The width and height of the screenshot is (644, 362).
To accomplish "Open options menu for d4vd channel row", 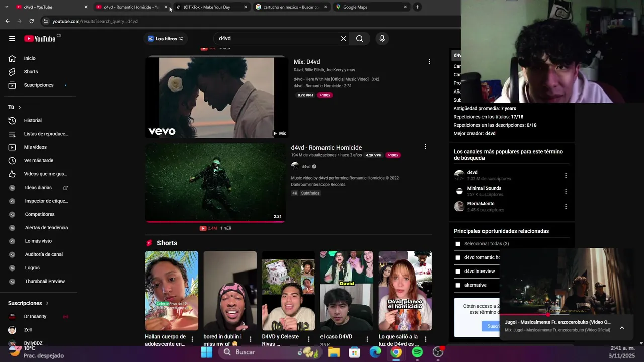I will point(566,176).
